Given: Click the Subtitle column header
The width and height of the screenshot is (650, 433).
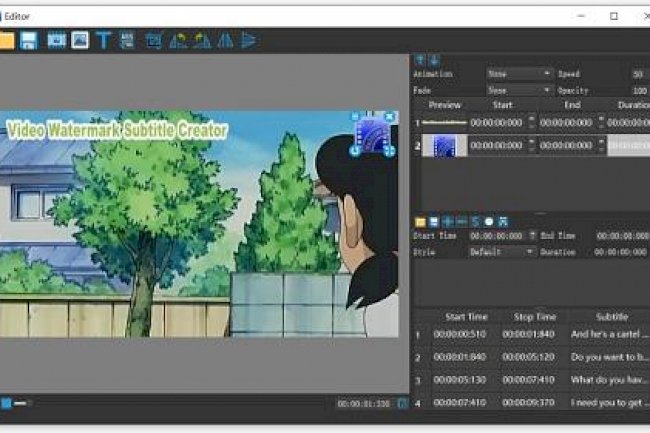Looking at the screenshot, I should pos(612,317).
